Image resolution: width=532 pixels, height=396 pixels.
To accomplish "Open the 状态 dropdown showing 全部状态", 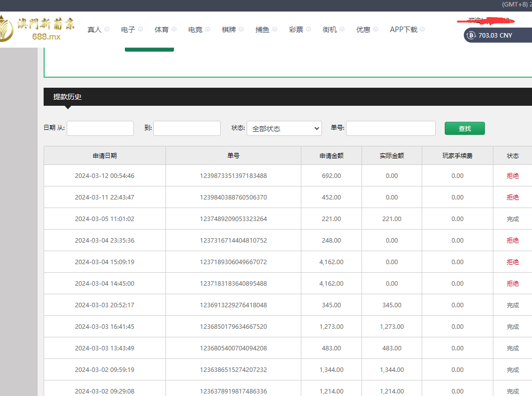I will tap(284, 128).
